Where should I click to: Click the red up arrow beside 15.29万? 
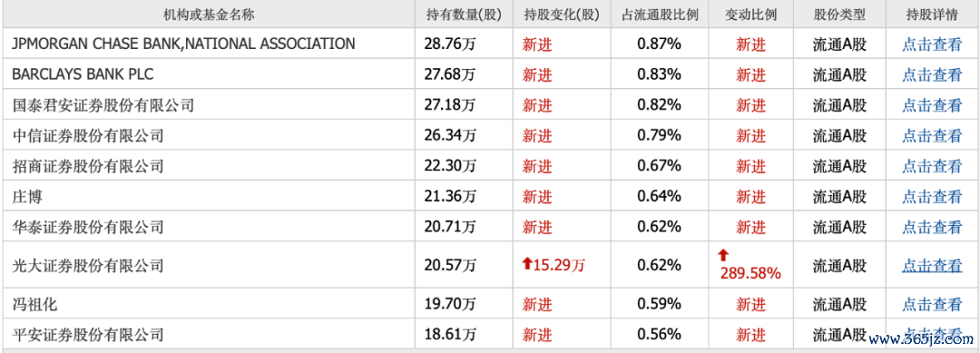(526, 264)
